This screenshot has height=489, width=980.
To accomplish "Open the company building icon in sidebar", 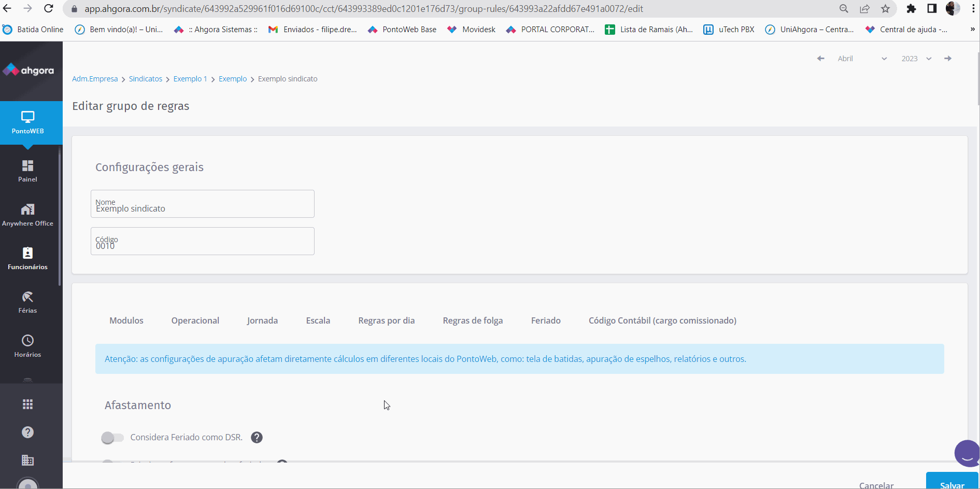I will (x=27, y=460).
